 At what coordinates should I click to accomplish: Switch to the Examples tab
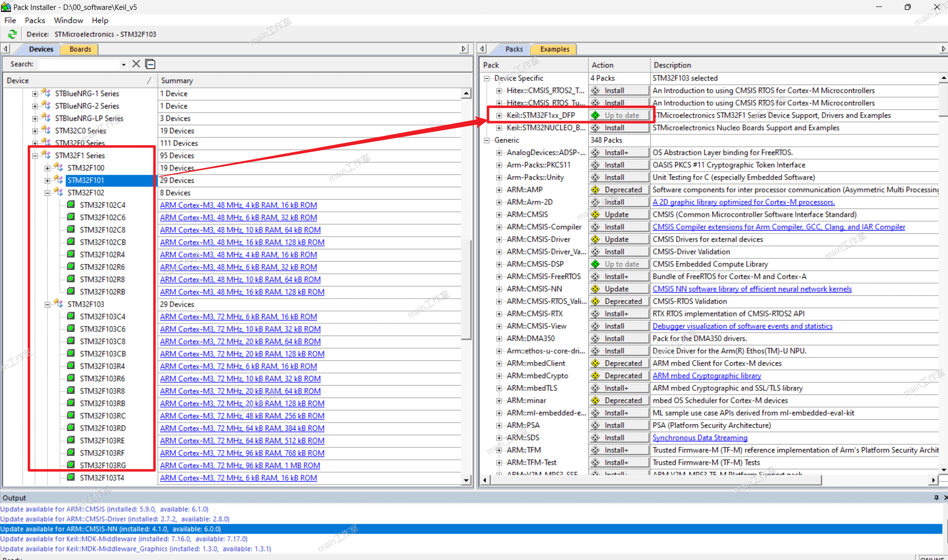(x=554, y=49)
